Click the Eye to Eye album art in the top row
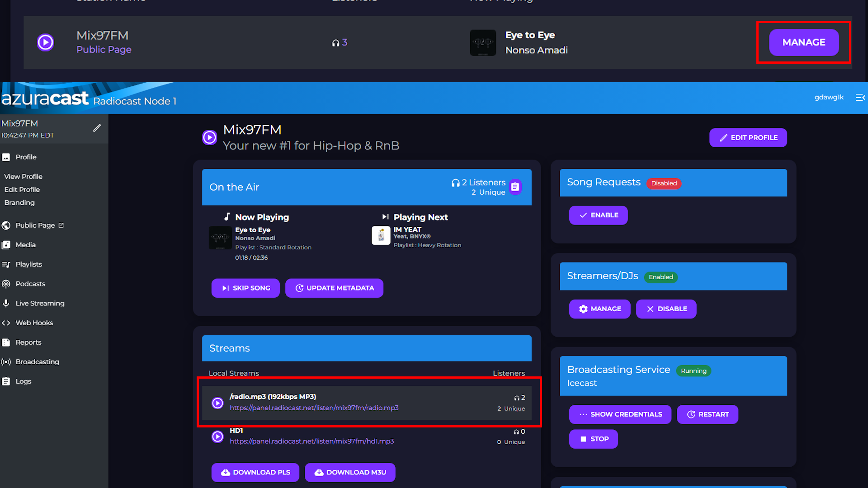This screenshot has height=488, width=868. [x=483, y=42]
